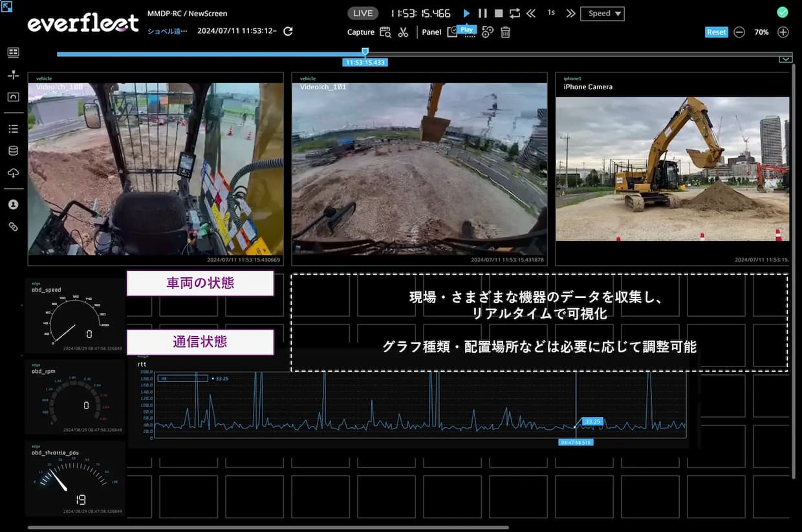Click the fullscreen expand arrow icon

pos(6,6)
